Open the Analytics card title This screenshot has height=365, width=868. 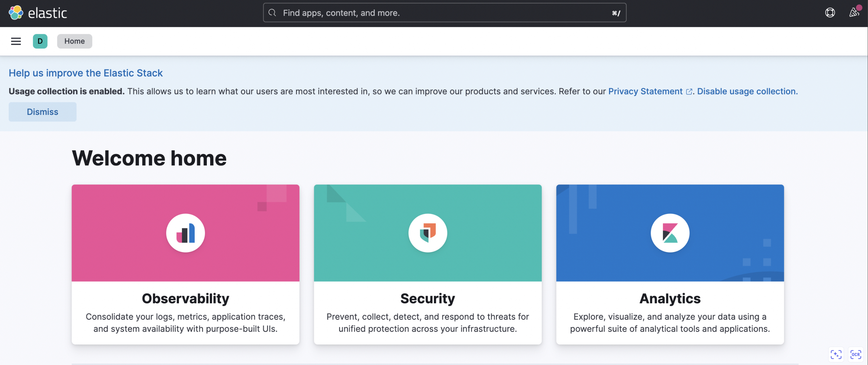coord(670,298)
